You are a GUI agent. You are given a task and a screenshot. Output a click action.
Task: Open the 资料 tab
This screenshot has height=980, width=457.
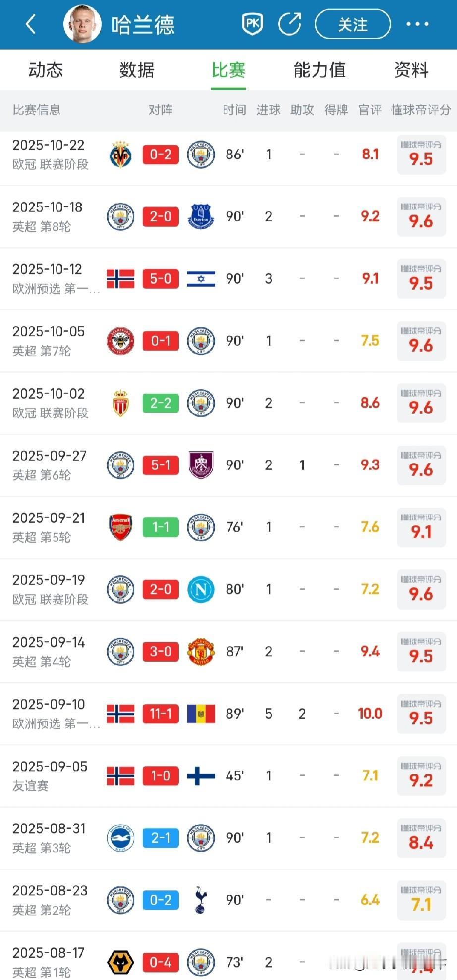click(411, 70)
